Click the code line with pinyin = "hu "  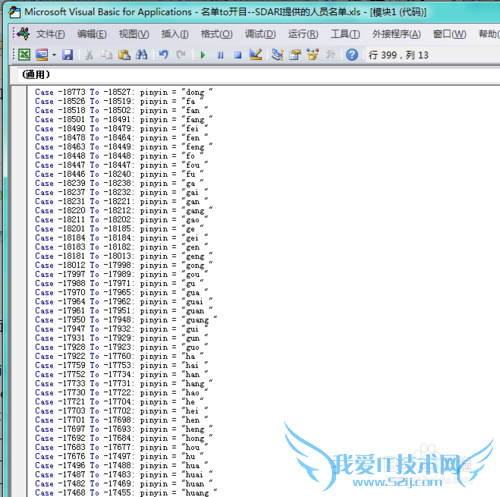click(x=119, y=456)
